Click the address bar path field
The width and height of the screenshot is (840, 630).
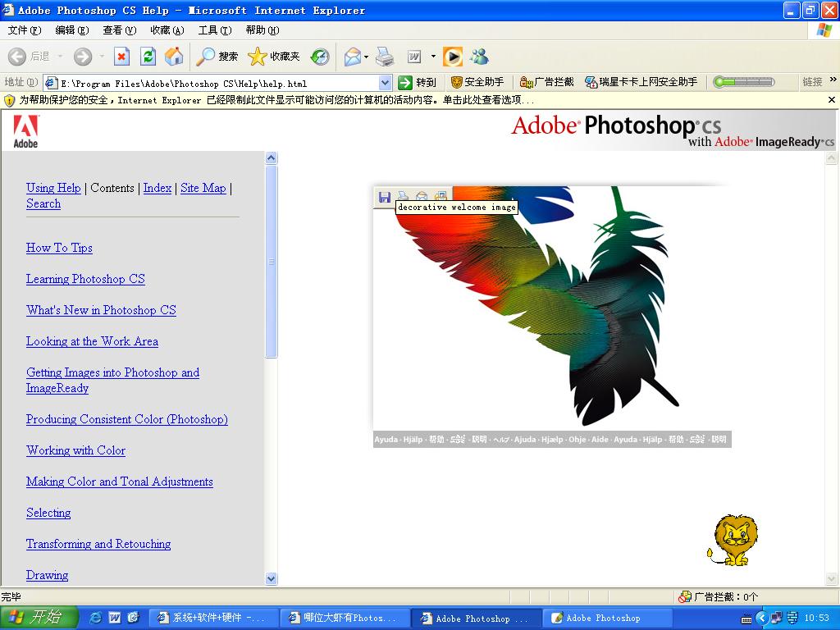point(212,83)
